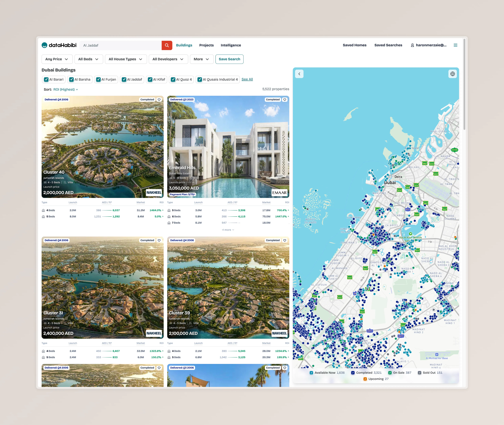
Task: Change the ROI (Highest) sort order
Action: 66,89
